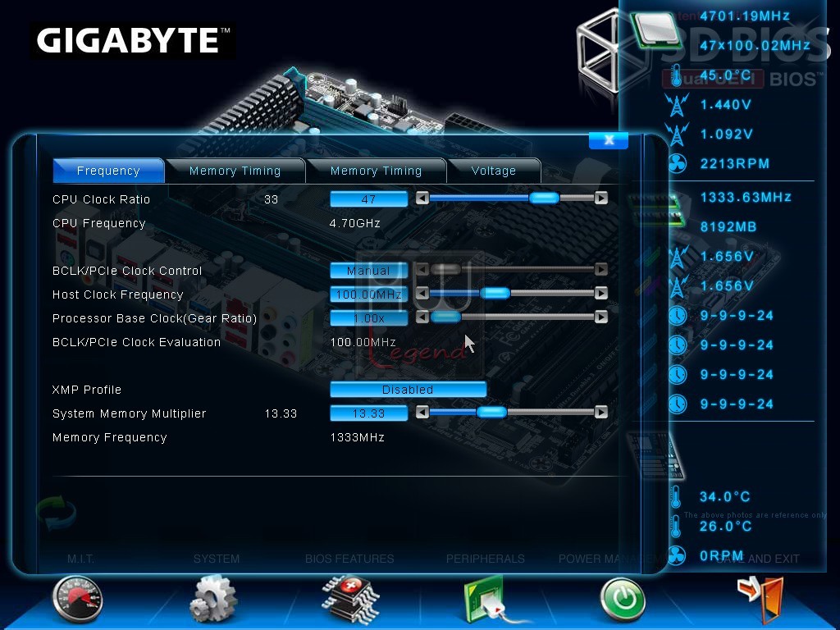The image size is (840, 630).
Task: Click the CPU Frequency value 4.70GHz
Action: coord(355,223)
